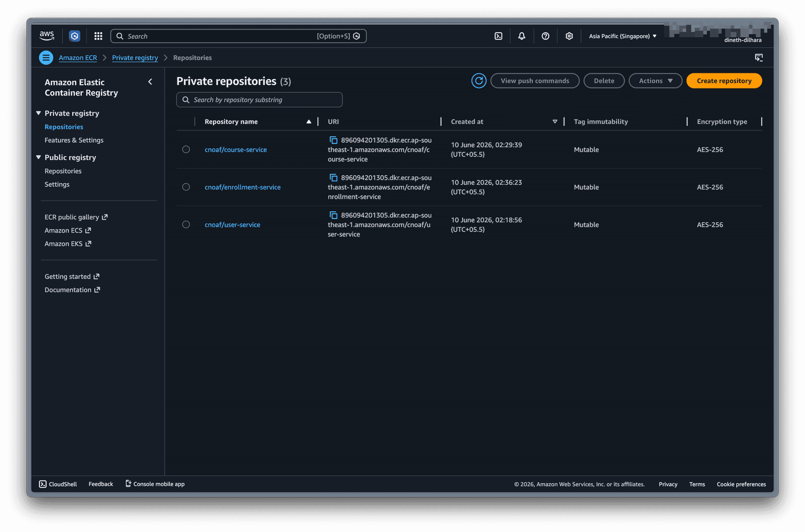Open the Privacy footer link
This screenshot has width=805, height=532.
(668, 484)
